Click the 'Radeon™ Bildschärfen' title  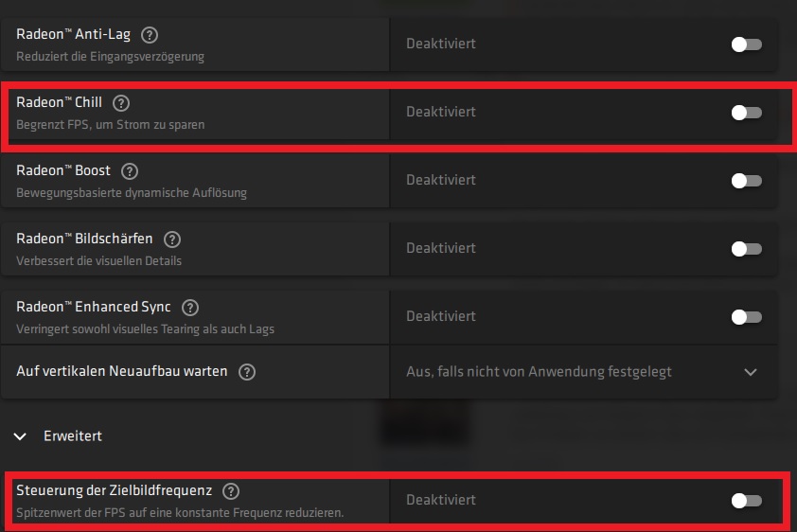tap(84, 239)
